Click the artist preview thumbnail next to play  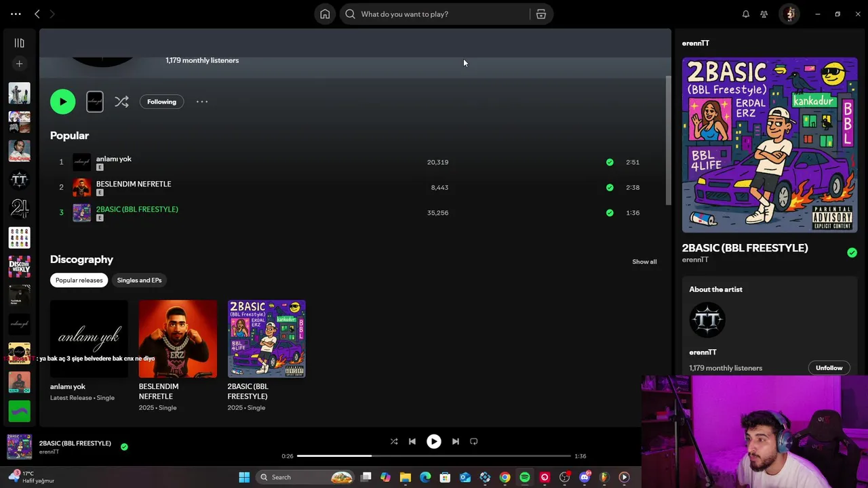(x=95, y=102)
